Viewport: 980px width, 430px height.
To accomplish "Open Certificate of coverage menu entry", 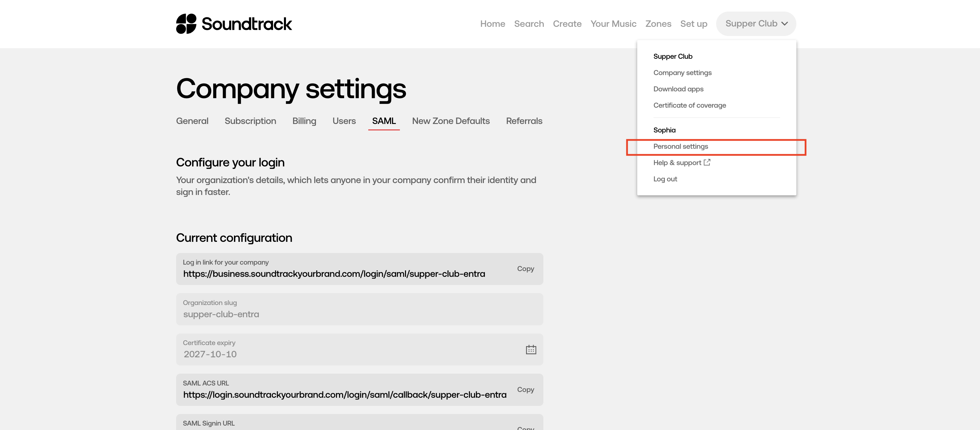I will (689, 105).
